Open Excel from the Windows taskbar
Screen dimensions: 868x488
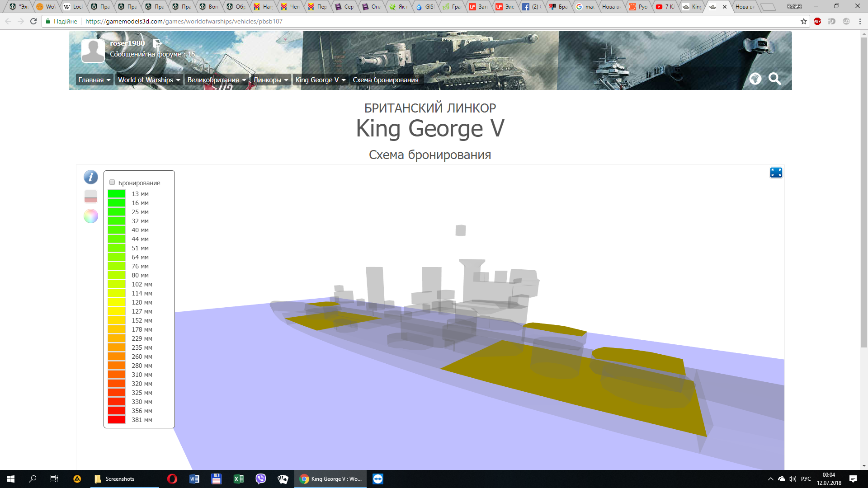(239, 479)
